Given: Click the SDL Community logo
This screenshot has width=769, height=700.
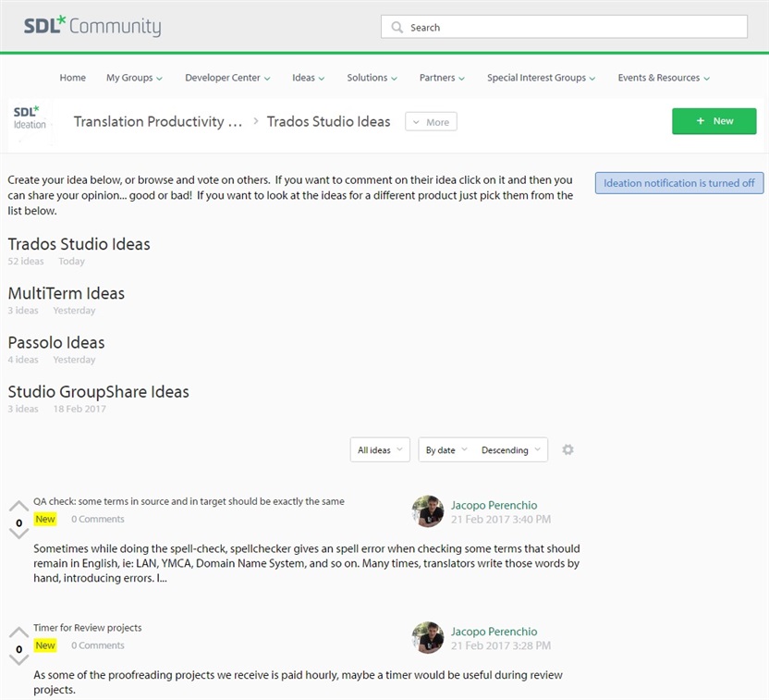Looking at the screenshot, I should coord(92,26).
